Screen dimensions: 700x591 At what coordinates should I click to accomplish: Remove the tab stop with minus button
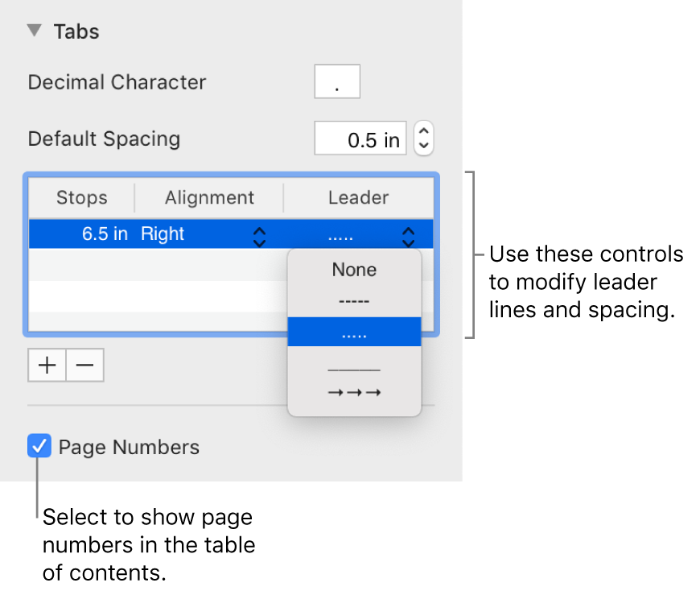click(84, 365)
